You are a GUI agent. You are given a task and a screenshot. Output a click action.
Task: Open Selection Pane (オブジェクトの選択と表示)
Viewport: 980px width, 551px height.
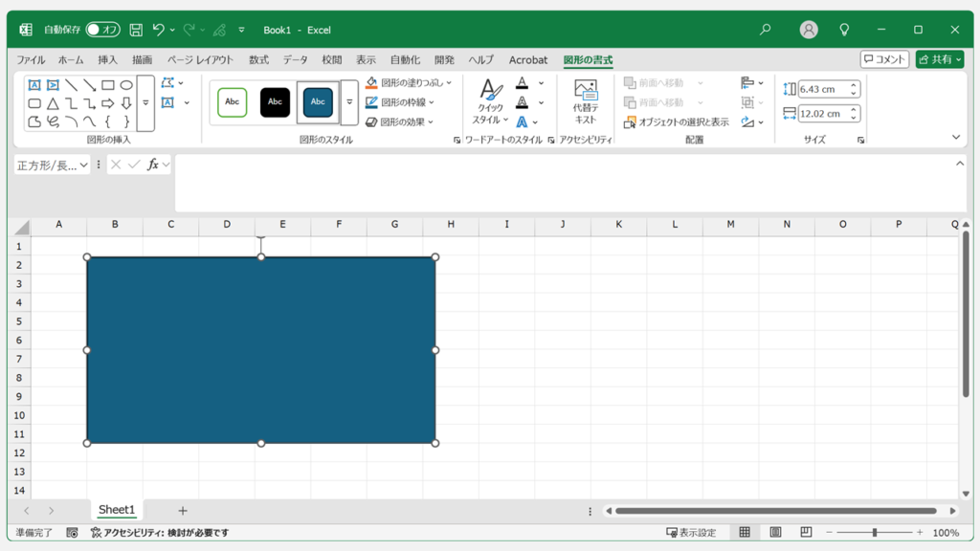[x=677, y=121]
